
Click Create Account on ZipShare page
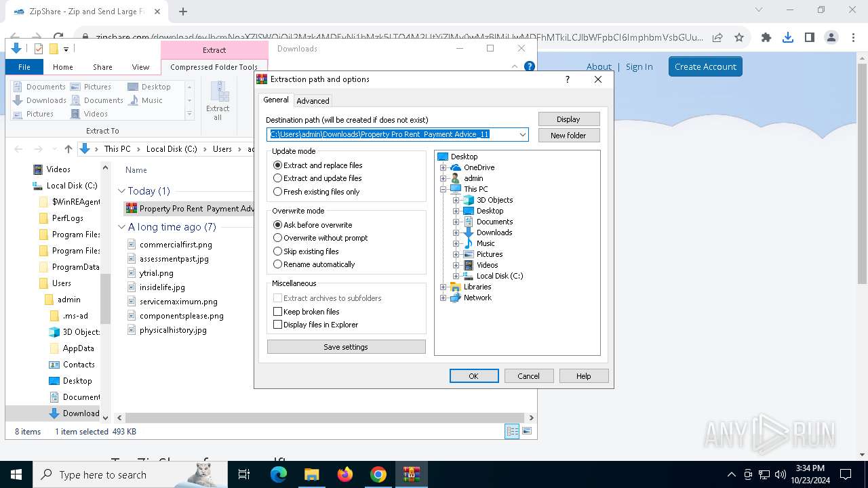[705, 66]
